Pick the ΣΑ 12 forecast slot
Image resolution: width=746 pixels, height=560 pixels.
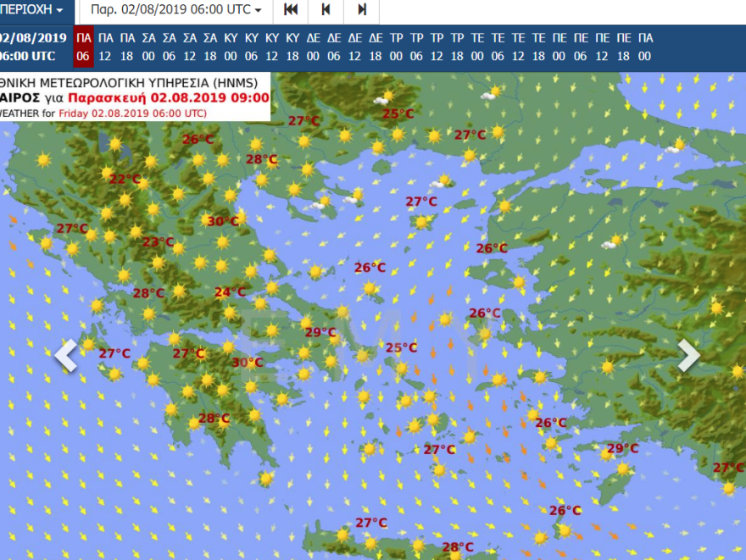click(189, 47)
